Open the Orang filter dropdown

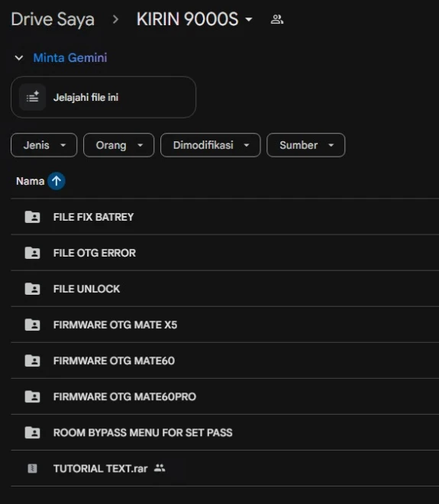(119, 145)
